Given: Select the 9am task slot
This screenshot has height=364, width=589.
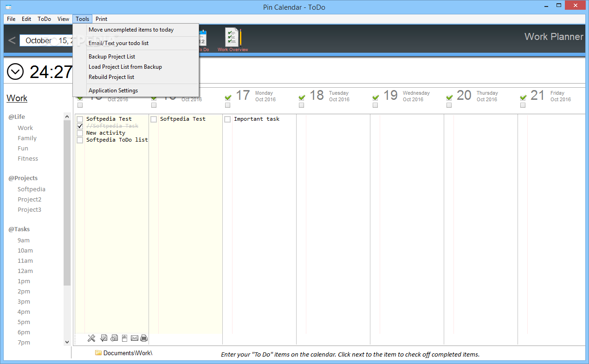Looking at the screenshot, I should [24, 240].
